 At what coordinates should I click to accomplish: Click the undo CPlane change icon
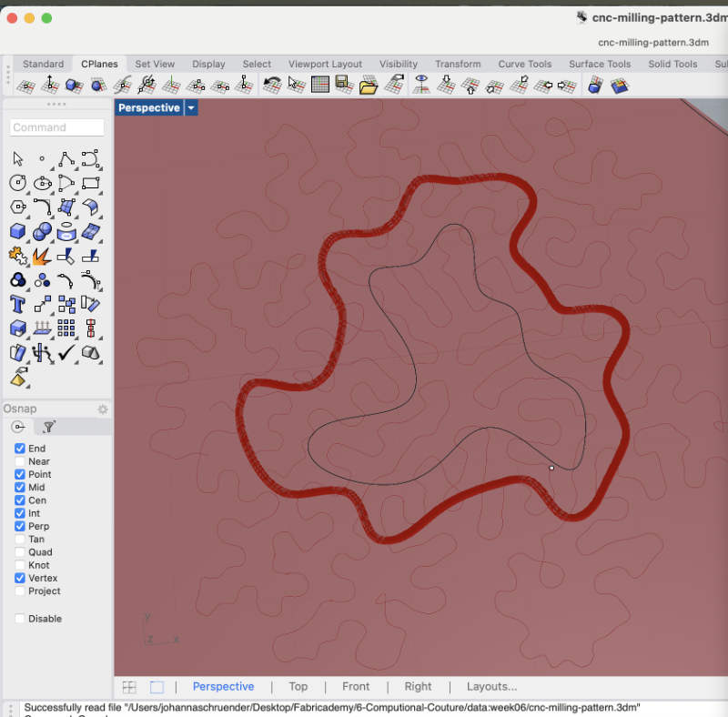tap(271, 86)
